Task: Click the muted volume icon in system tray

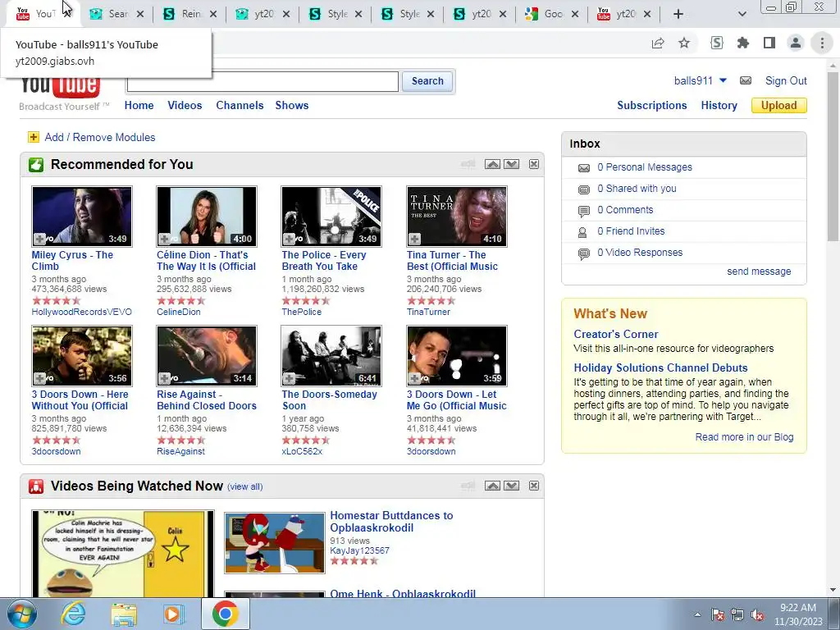Action: click(757, 615)
